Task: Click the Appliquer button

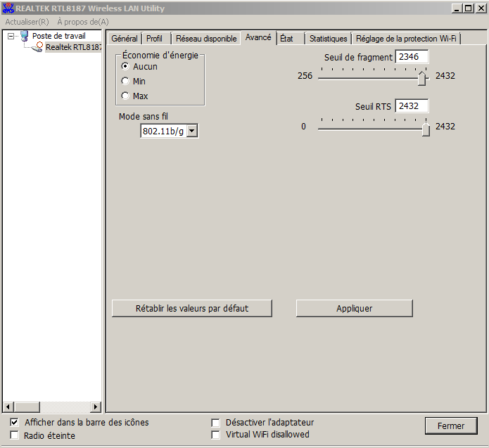Action: 355,308
